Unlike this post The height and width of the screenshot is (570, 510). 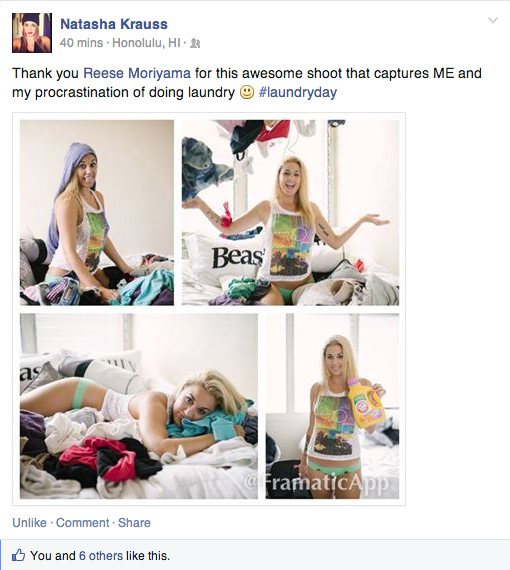[x=29, y=523]
